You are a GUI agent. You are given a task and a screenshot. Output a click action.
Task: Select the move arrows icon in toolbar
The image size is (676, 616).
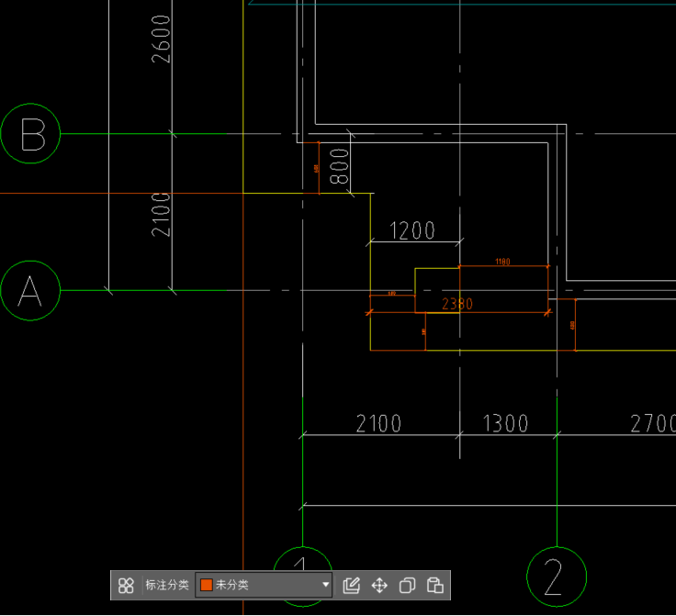point(379,586)
